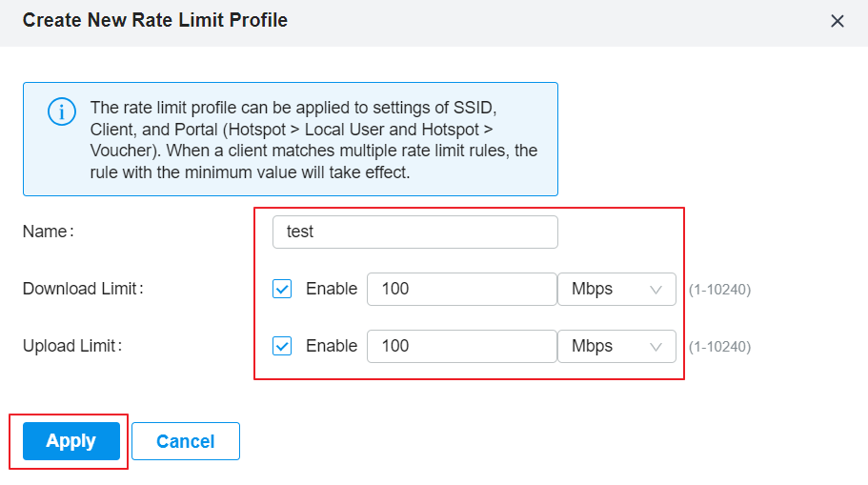Open the Download Limit Mbps unit dropdown

tap(616, 289)
